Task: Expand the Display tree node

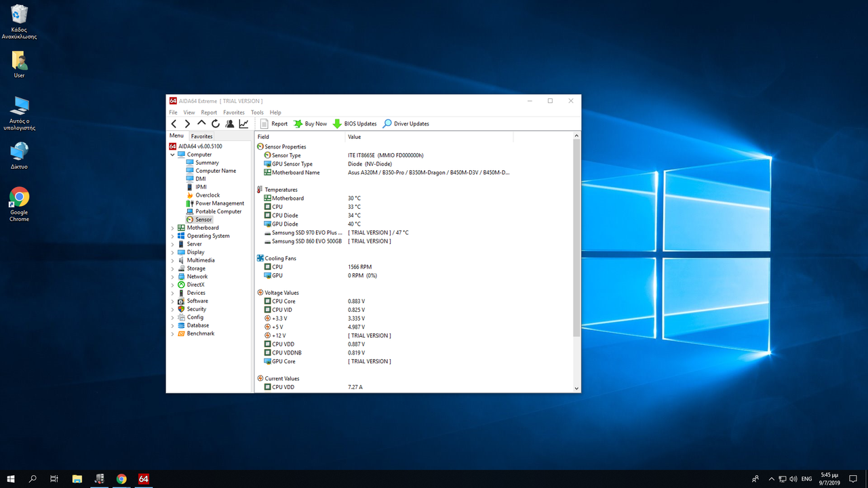Action: 172,252
